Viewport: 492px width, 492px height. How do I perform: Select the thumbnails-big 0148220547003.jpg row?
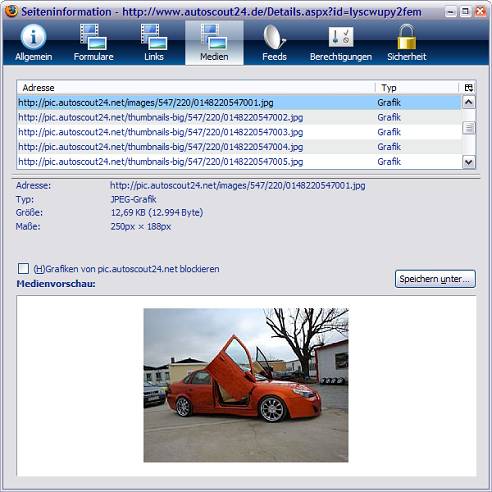point(239,132)
